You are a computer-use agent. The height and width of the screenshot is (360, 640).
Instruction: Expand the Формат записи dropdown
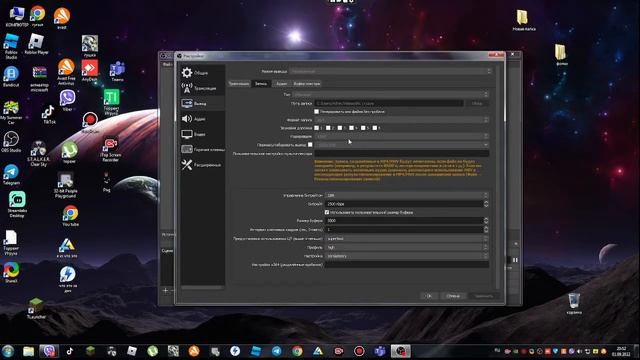coord(401,120)
